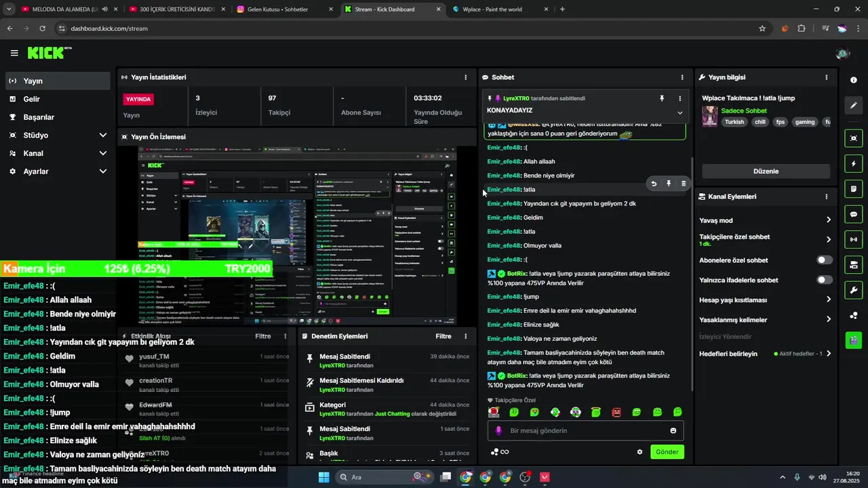
Task: Open Hedefleri belirleyin goals arrow
Action: tap(828, 354)
